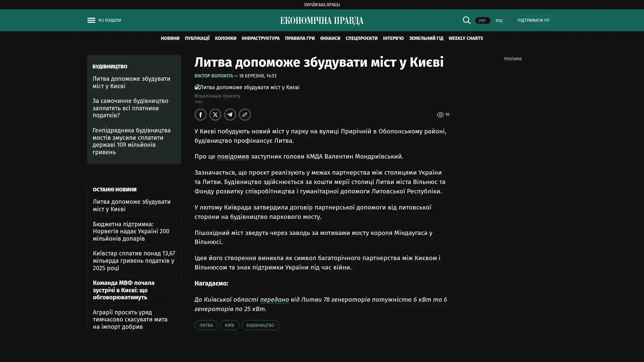Go to Weekly Charts section
This screenshot has width=644, height=362.
pyautogui.click(x=466, y=39)
